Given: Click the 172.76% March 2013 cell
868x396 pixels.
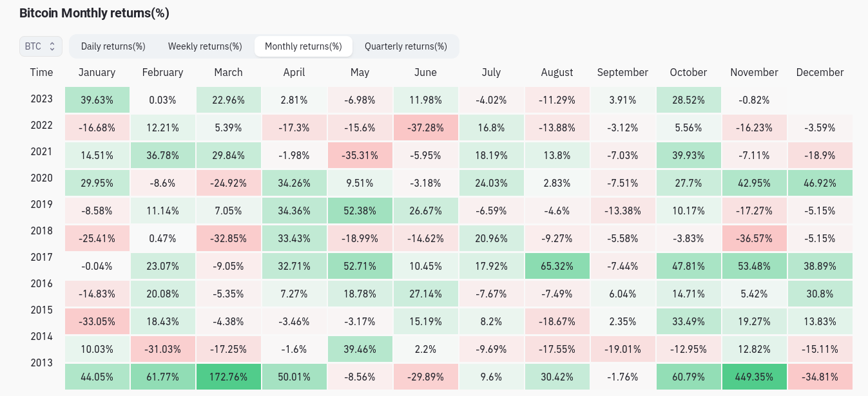Looking at the screenshot, I should coord(228,377).
